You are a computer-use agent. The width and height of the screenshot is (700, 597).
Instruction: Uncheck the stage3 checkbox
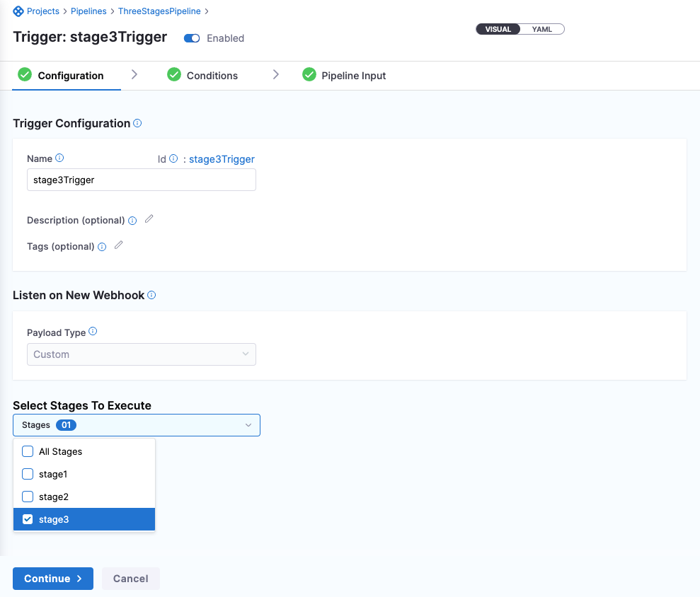(28, 519)
